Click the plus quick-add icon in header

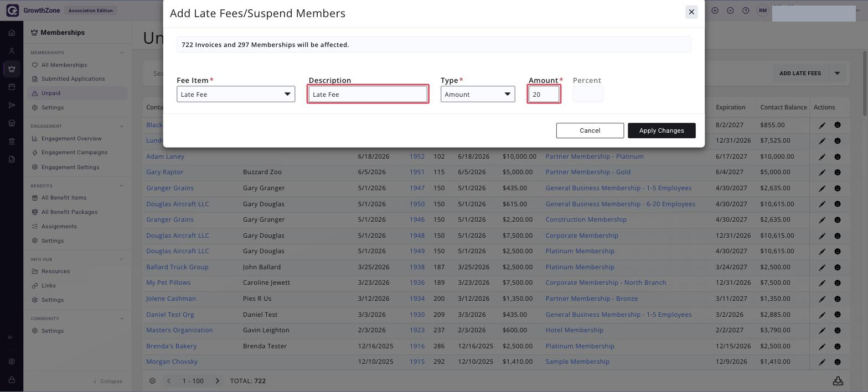[715, 11]
